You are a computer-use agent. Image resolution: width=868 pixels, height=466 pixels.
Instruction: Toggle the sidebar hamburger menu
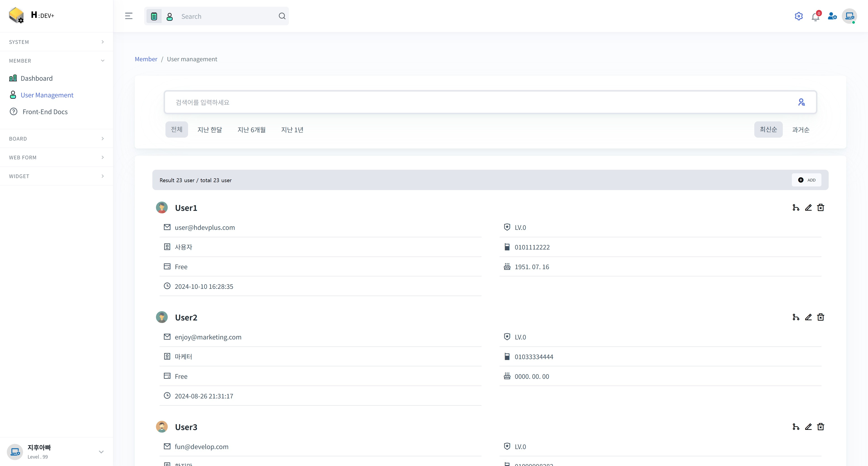click(x=129, y=16)
